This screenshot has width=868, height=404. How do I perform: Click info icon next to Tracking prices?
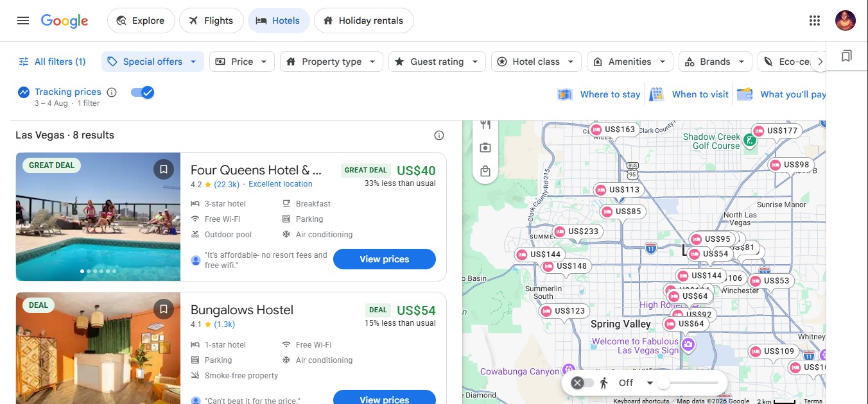point(112,92)
